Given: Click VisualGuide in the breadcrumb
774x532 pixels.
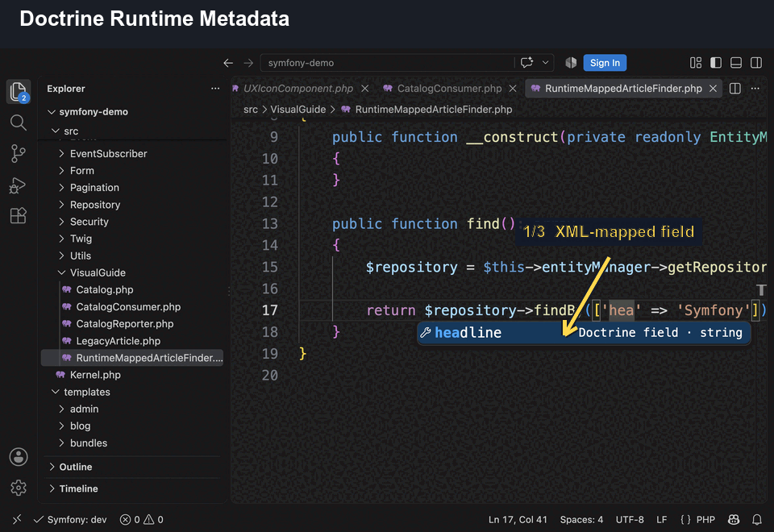Looking at the screenshot, I should pyautogui.click(x=298, y=109).
